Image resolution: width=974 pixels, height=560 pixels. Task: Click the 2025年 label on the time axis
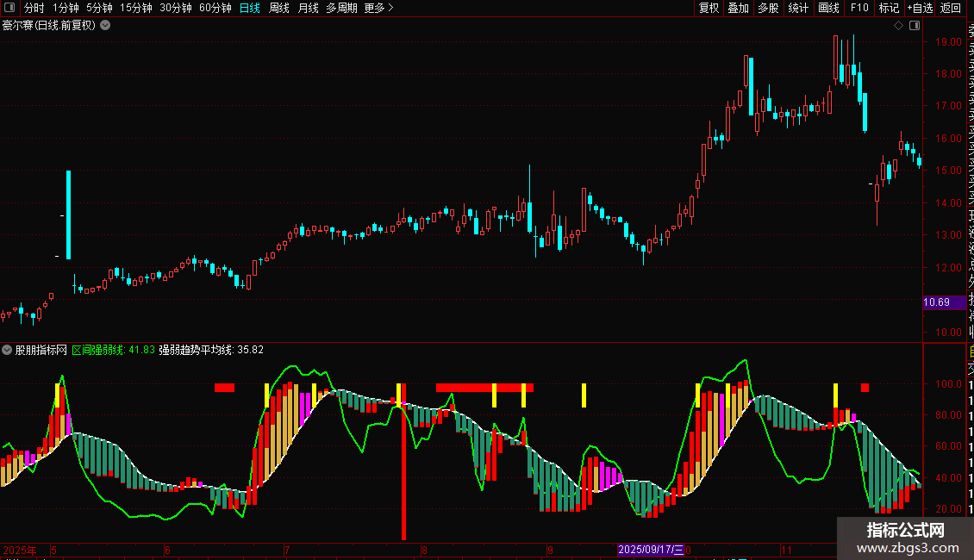click(x=20, y=550)
